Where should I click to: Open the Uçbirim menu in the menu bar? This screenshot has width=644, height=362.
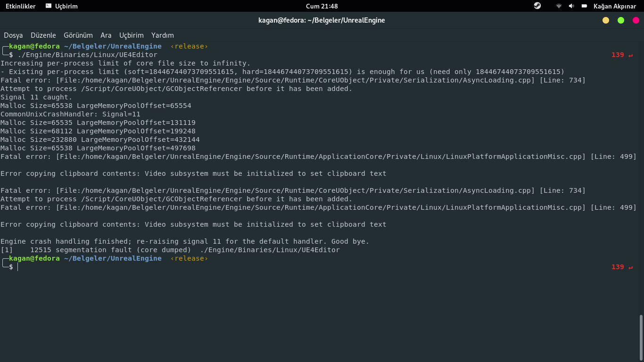[x=132, y=35]
